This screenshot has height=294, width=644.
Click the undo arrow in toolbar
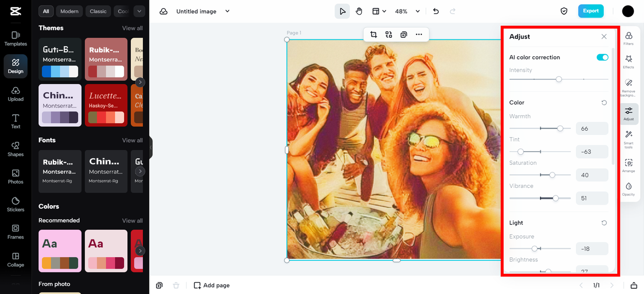coord(436,11)
